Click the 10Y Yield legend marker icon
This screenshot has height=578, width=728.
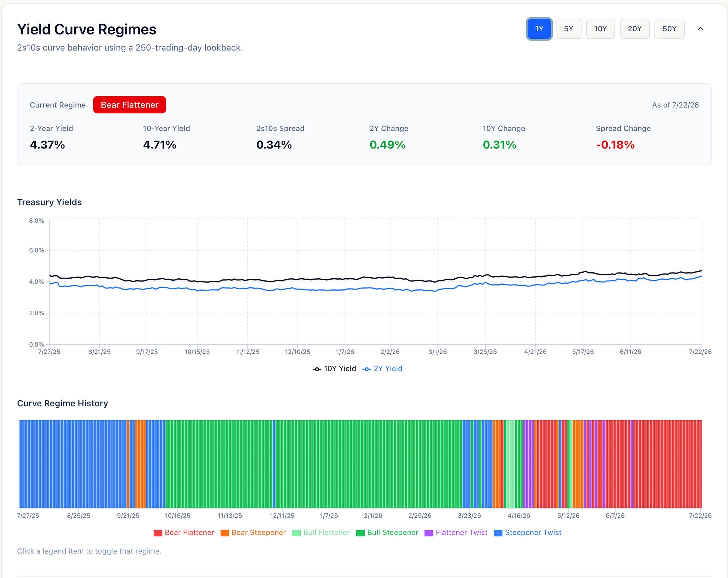coord(317,369)
